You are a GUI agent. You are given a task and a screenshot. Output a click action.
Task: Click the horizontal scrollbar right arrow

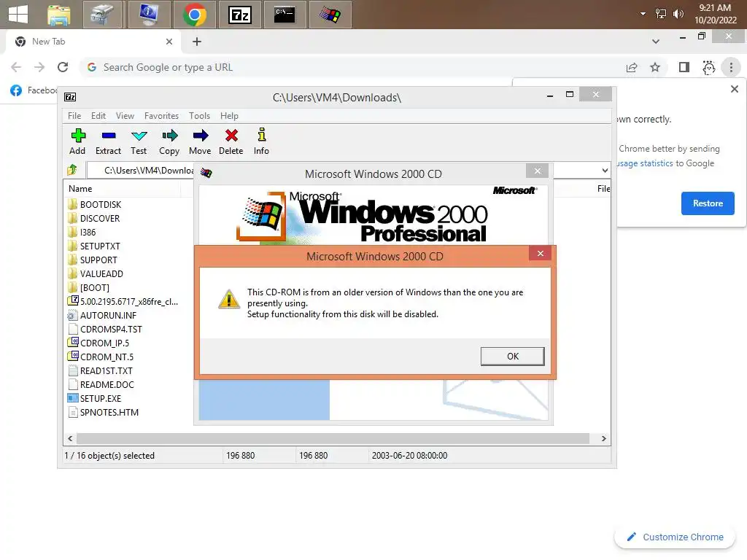[x=603, y=438]
